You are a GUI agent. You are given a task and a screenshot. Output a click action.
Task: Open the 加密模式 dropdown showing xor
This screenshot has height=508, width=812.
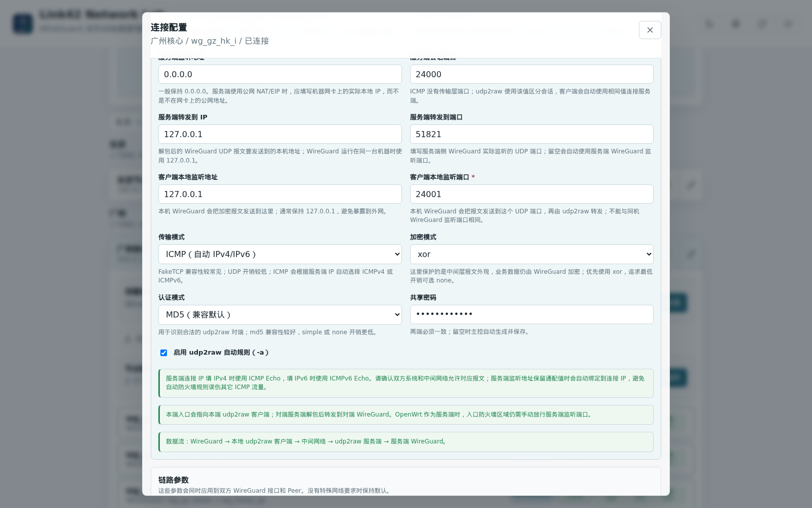531,254
